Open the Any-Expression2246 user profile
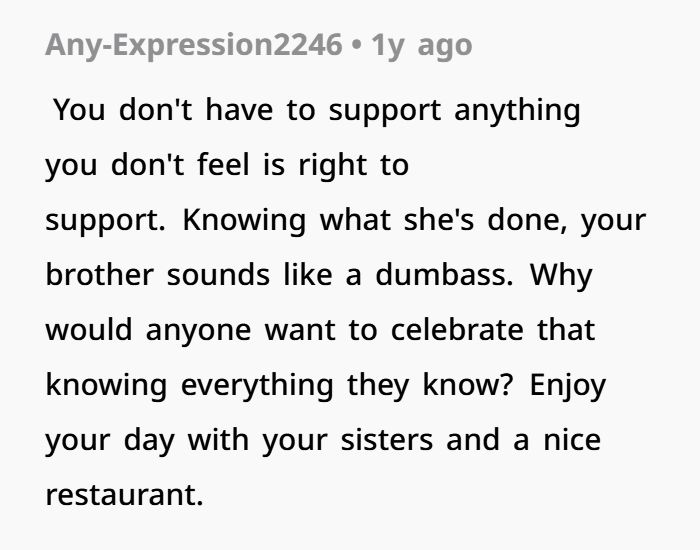The width and height of the screenshot is (700, 550). pos(193,46)
